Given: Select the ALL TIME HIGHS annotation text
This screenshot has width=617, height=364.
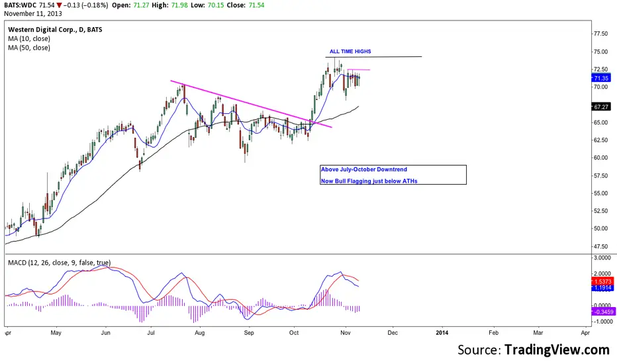Looking at the screenshot, I should (350, 51).
